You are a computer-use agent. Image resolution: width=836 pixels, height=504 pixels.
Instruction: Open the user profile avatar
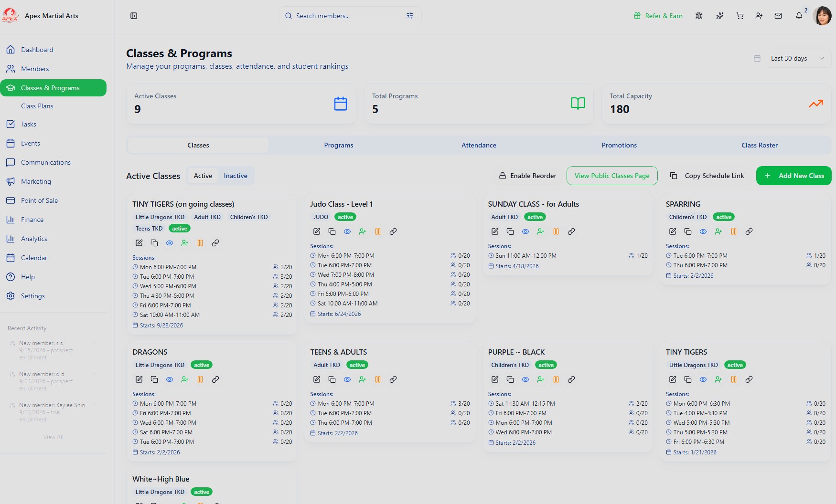coord(822,16)
